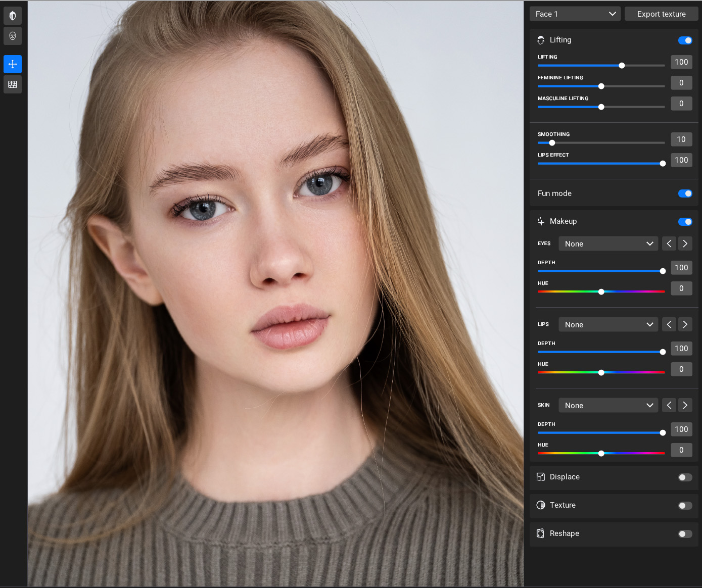Open the Skin preset dropdown

point(609,405)
